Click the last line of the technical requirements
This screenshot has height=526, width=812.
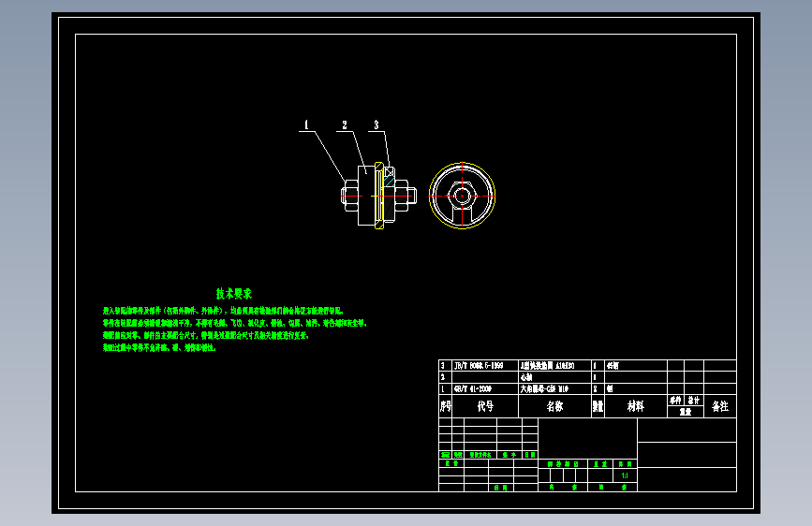pos(159,348)
